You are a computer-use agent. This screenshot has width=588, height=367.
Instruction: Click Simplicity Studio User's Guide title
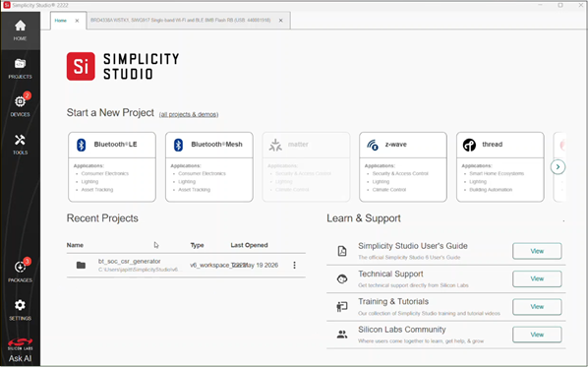pos(413,246)
